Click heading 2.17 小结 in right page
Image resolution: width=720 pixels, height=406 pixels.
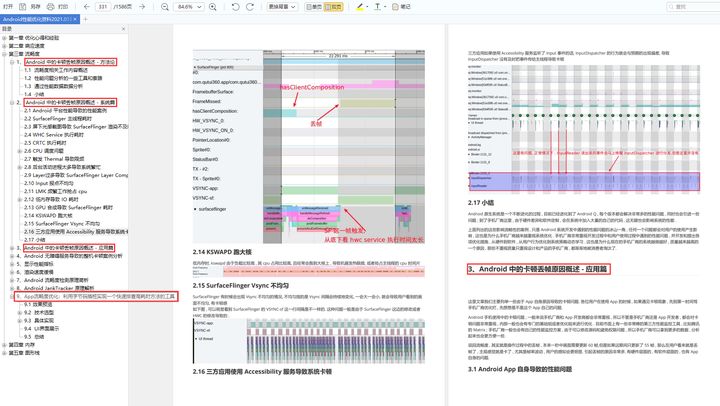coord(481,203)
